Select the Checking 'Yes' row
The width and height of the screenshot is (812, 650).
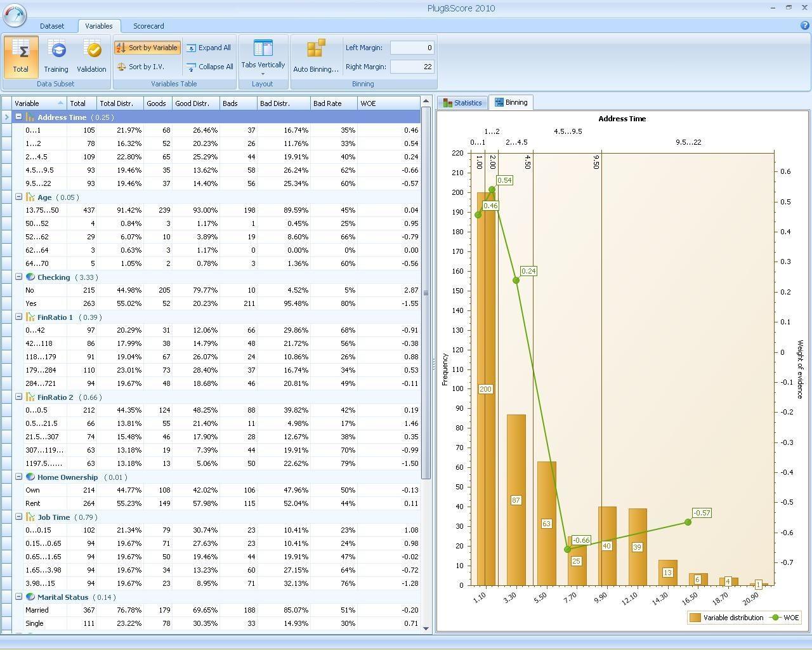click(216, 303)
